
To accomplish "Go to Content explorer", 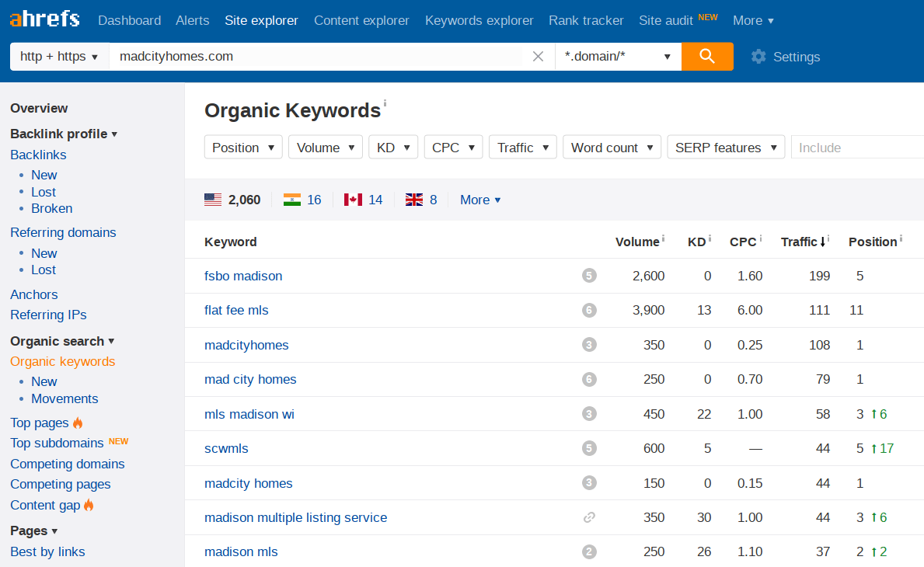I will click(x=361, y=20).
